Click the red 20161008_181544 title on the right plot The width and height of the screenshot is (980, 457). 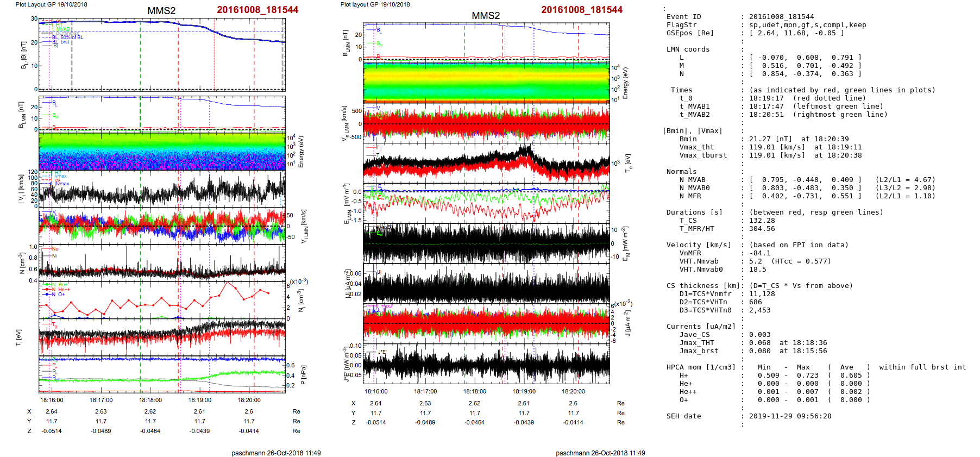point(581,10)
